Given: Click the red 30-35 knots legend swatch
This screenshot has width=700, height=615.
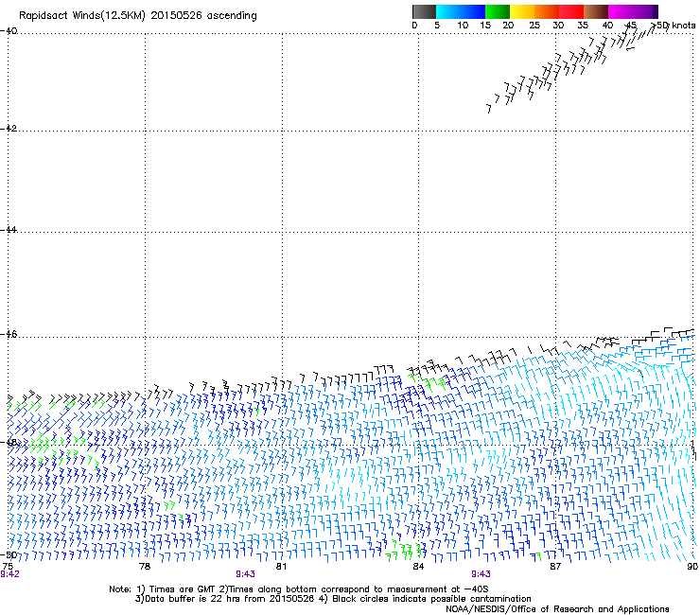Looking at the screenshot, I should pos(571,11).
